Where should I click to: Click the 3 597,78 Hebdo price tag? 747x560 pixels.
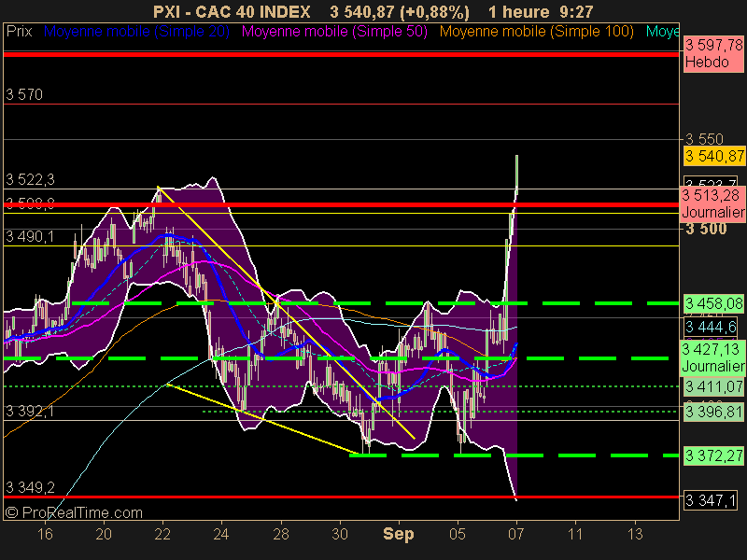[x=713, y=54]
